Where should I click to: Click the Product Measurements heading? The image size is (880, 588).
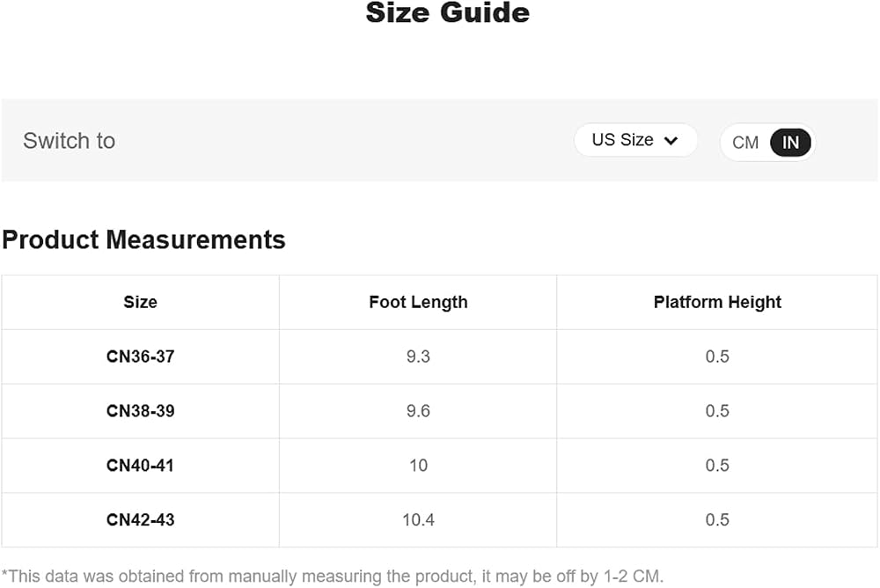(143, 239)
